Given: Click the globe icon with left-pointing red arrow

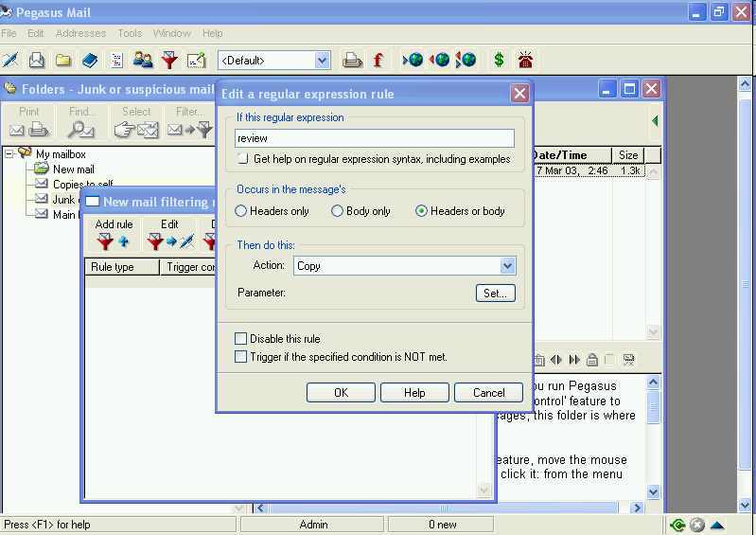Looking at the screenshot, I should [439, 61].
